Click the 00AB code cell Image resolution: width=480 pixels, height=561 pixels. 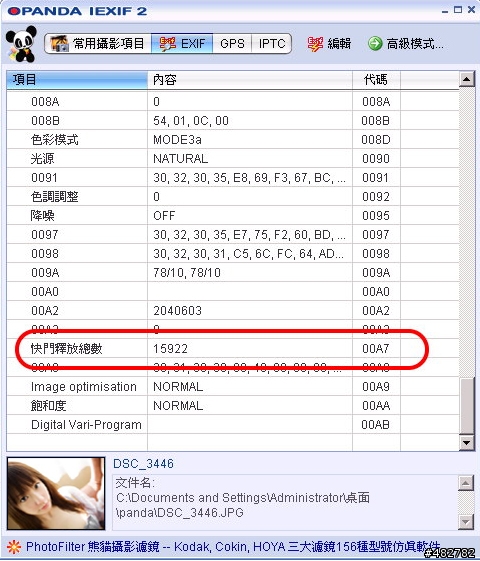pyautogui.click(x=376, y=425)
